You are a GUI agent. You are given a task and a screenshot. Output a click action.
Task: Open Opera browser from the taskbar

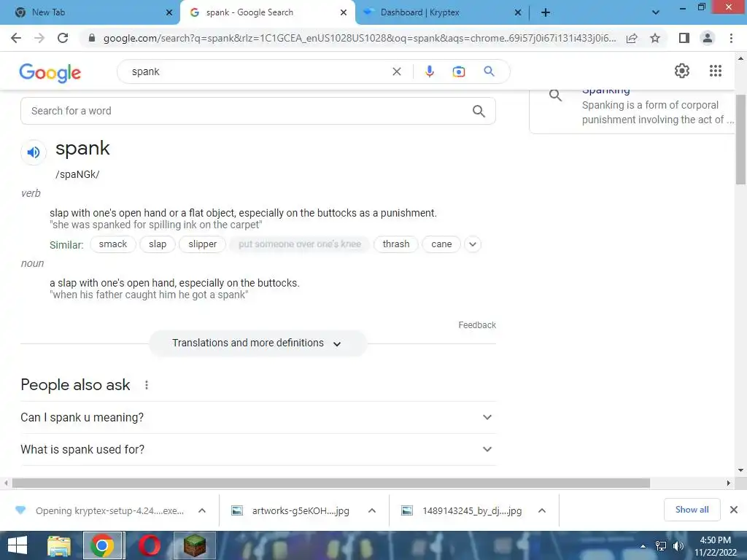coord(149,545)
